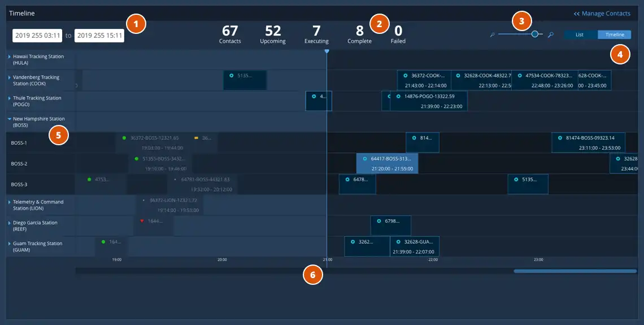Screen dimensions: 644x325
Task: Open the Manage Contacts link
Action: click(x=602, y=14)
